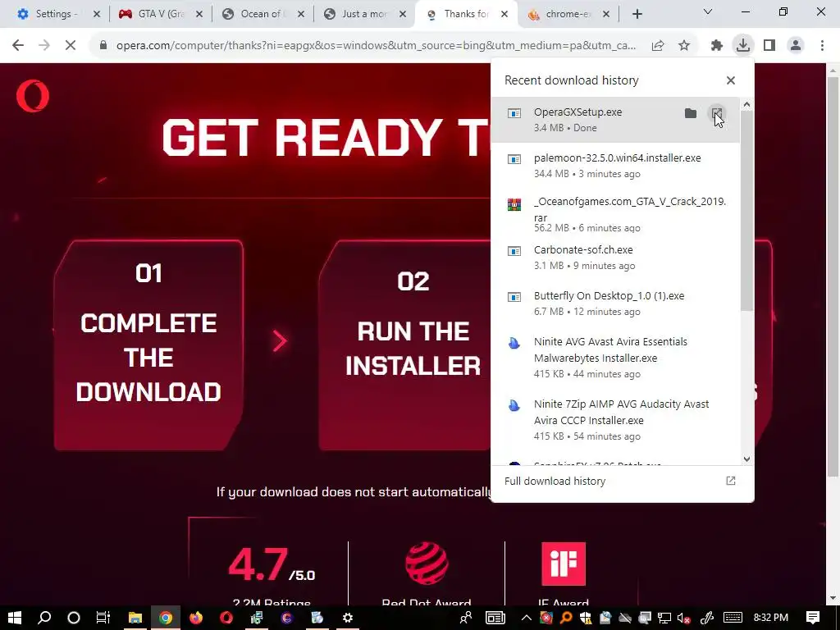840x630 pixels.
Task: Click the WinRAR icon of the GTA V Crack file
Action: point(514,204)
